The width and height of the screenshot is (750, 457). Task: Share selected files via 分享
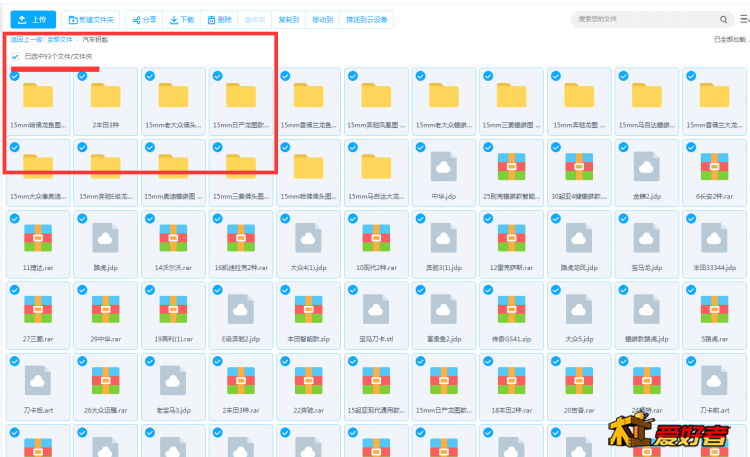[144, 20]
